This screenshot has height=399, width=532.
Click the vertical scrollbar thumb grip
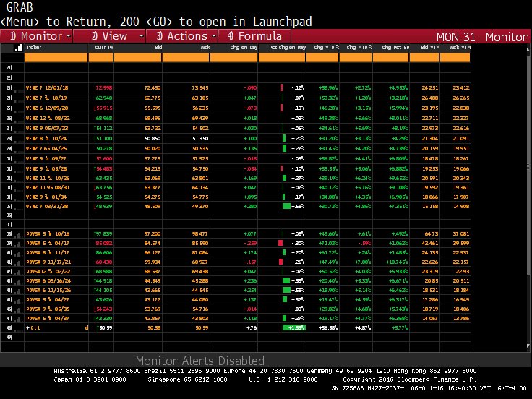point(528,166)
